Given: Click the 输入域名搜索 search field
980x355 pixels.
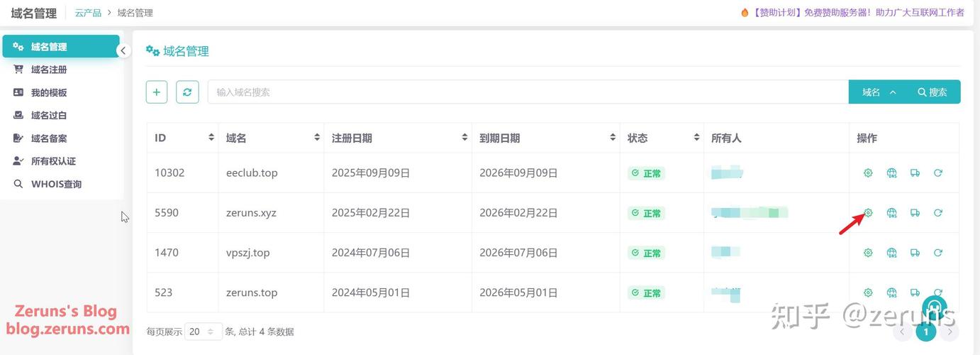Looking at the screenshot, I should pos(528,92).
